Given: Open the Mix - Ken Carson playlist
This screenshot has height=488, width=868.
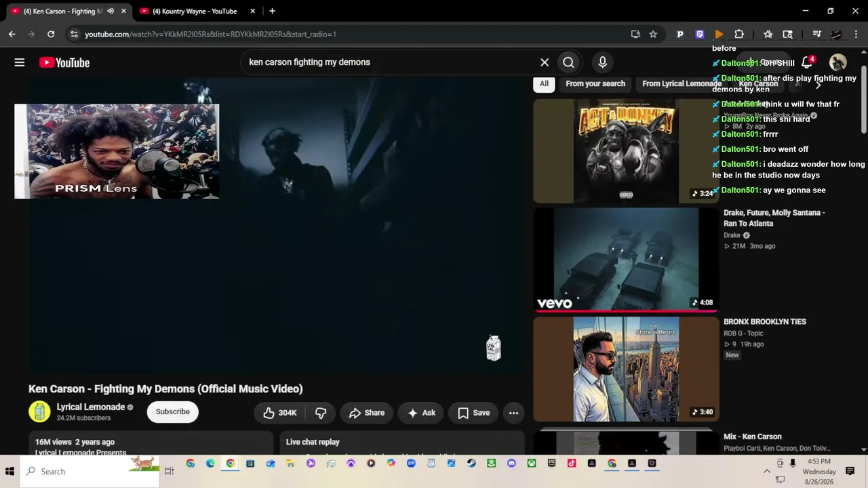Looking at the screenshot, I should pyautogui.click(x=753, y=437).
